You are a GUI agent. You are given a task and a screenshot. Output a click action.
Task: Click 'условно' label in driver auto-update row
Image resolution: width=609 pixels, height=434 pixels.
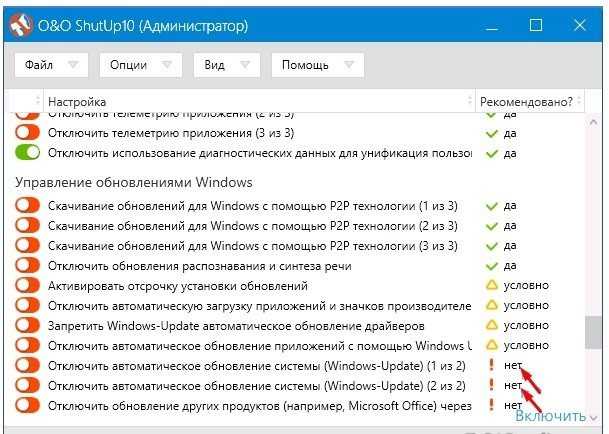point(526,325)
